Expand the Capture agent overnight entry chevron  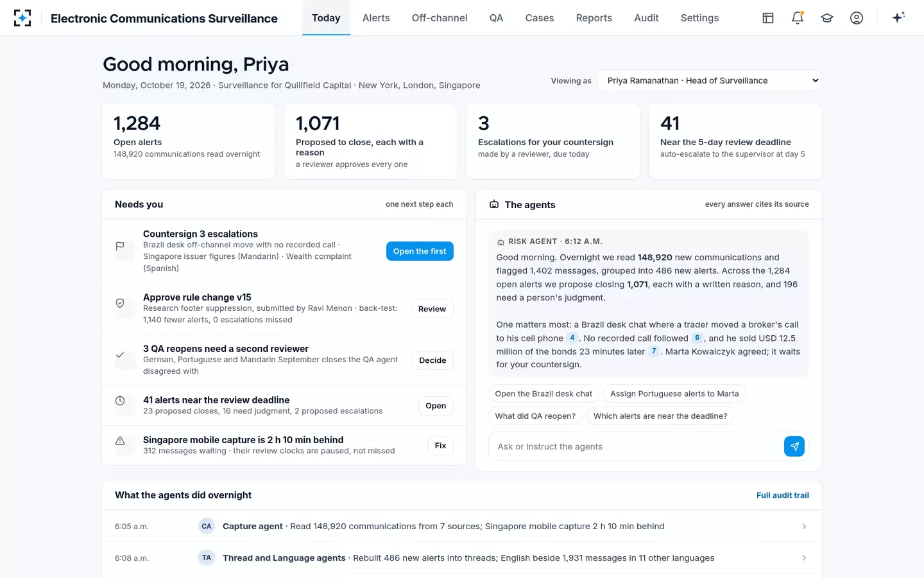804,526
